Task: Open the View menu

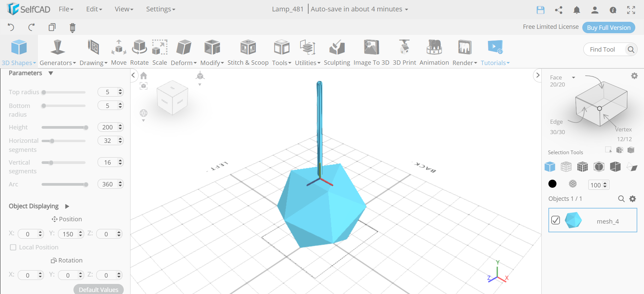Action: 124,9
